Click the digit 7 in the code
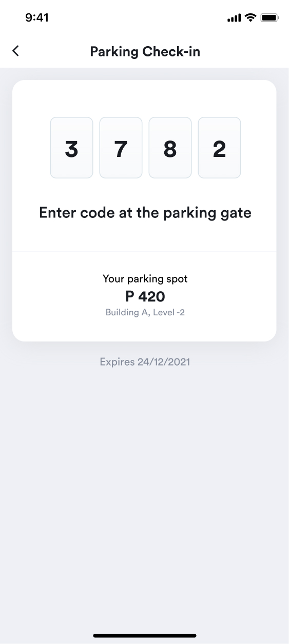 click(121, 149)
